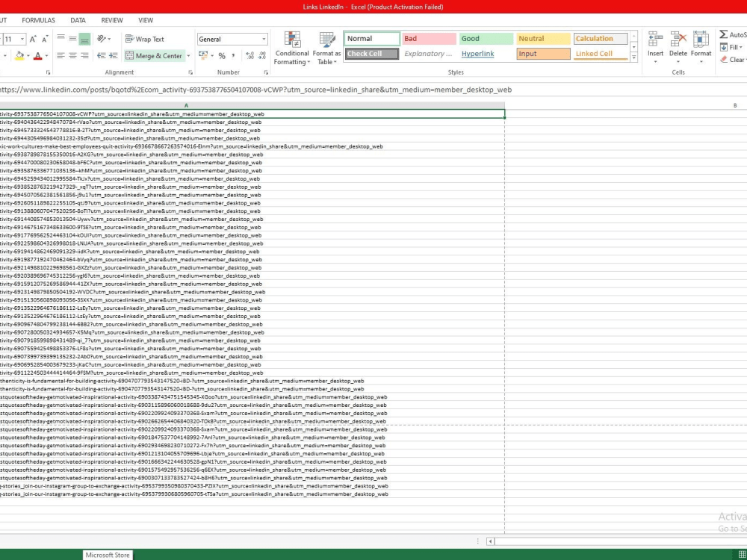The height and width of the screenshot is (560, 747).
Task: Apply the Check Cell style
Action: 371,54
